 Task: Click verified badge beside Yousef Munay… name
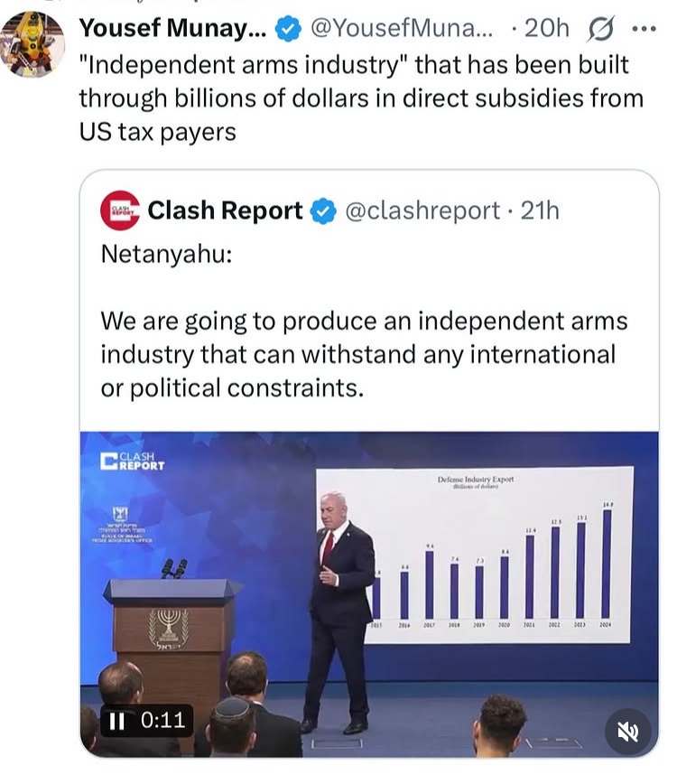click(287, 29)
